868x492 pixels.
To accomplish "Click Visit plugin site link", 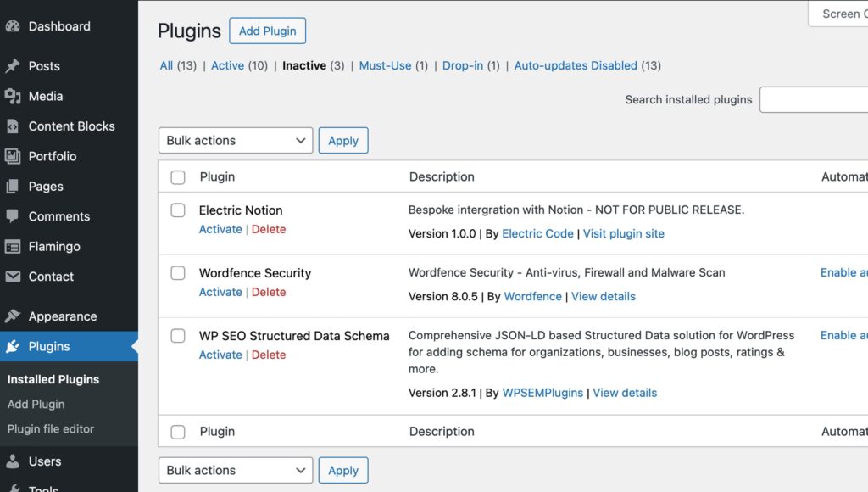I will click(x=623, y=234).
